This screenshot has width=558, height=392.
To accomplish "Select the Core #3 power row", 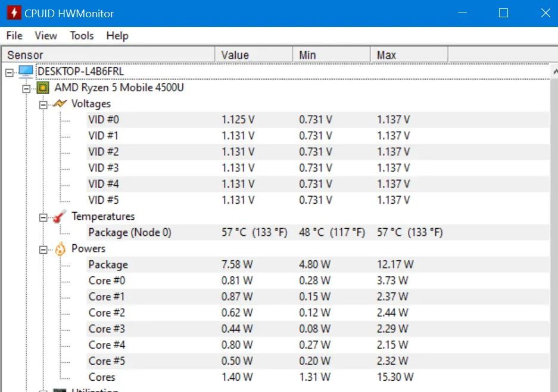I will [x=318, y=329].
